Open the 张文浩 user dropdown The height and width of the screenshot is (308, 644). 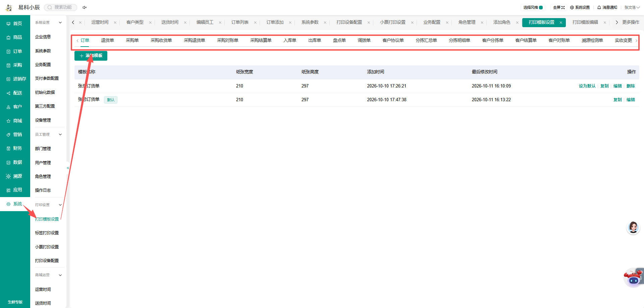[632, 7]
